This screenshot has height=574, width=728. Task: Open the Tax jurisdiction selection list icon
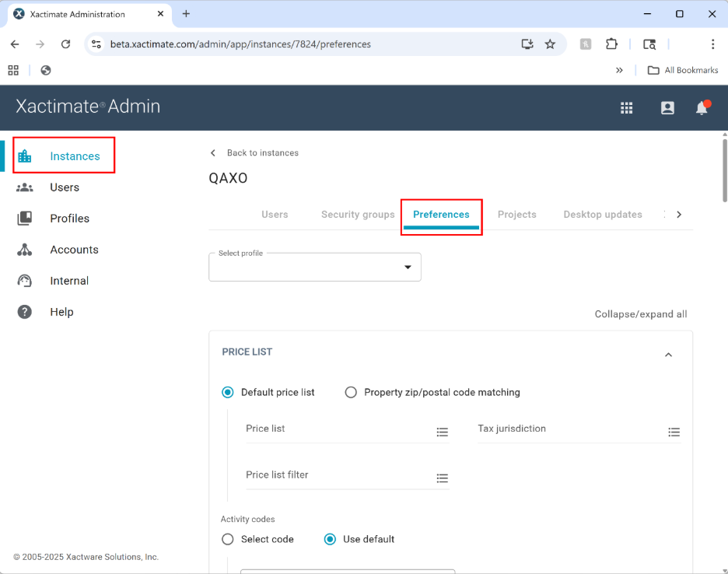point(674,432)
